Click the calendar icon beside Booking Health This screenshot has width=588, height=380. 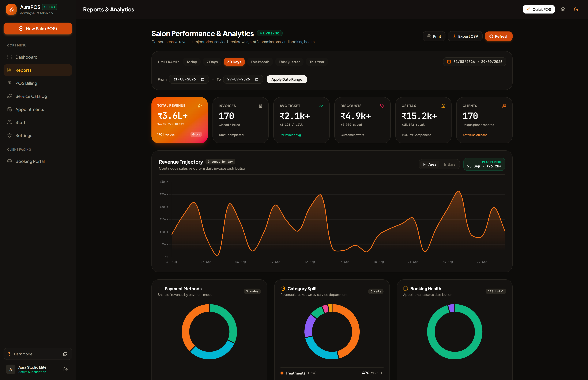[405, 288]
